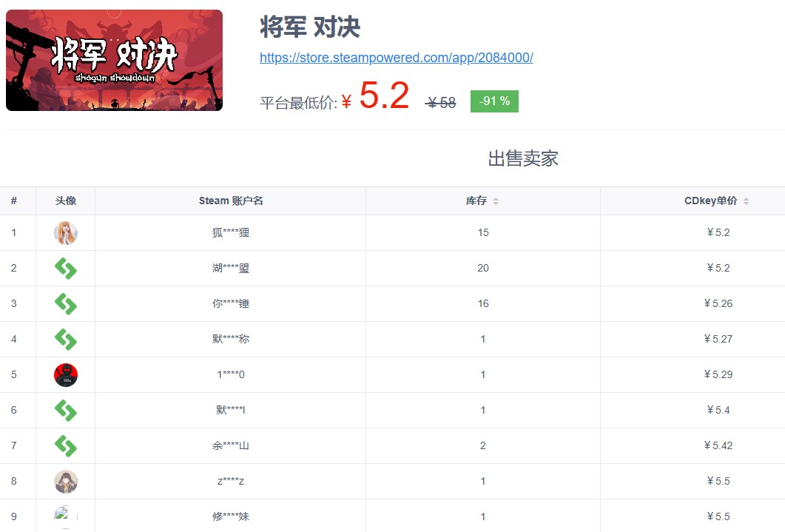Open the Steam store link for app 2084000
Viewport: 785px width, 532px height.
point(396,58)
